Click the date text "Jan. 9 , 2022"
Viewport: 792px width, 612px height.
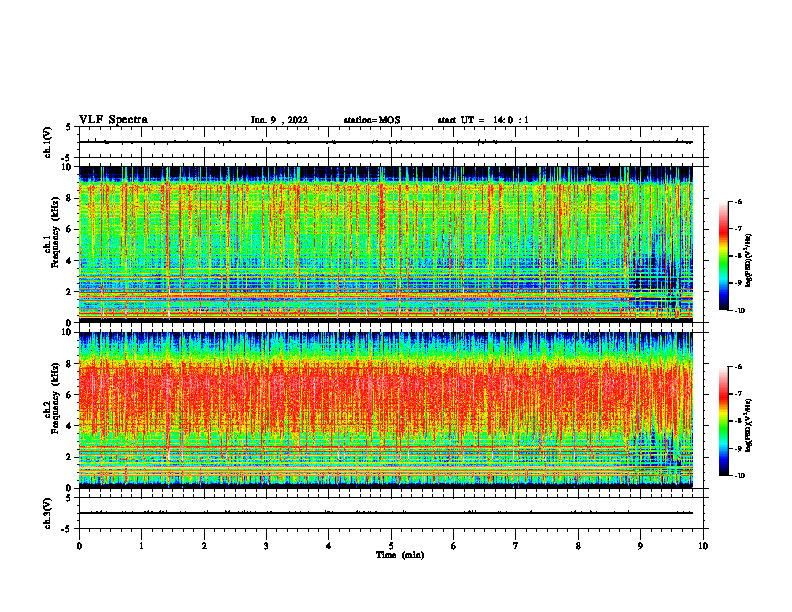(x=279, y=120)
